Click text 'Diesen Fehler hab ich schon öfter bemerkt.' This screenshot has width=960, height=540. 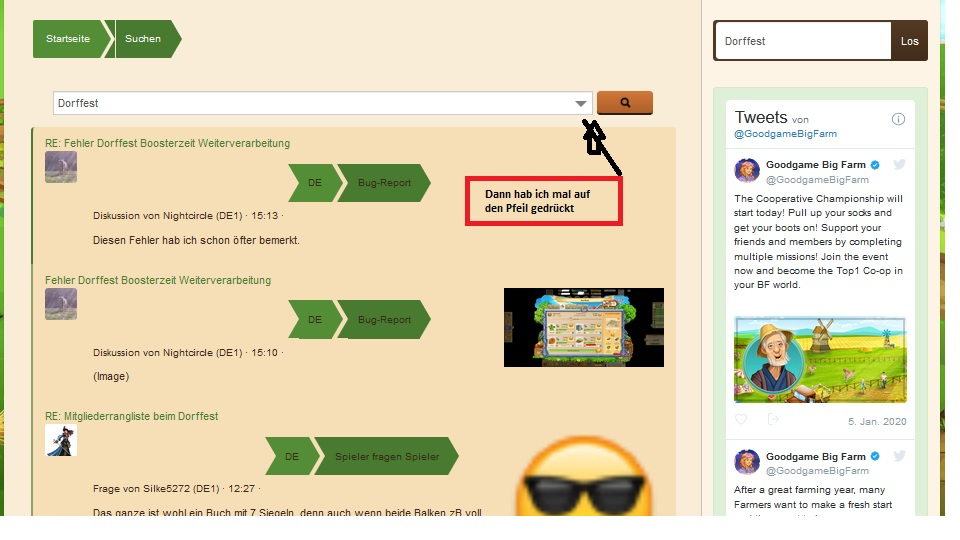point(197,241)
